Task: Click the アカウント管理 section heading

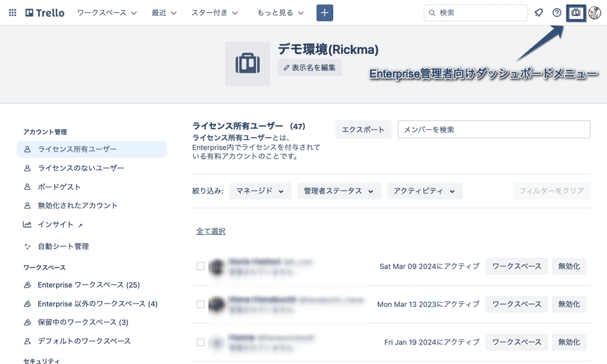Action: pos(45,132)
